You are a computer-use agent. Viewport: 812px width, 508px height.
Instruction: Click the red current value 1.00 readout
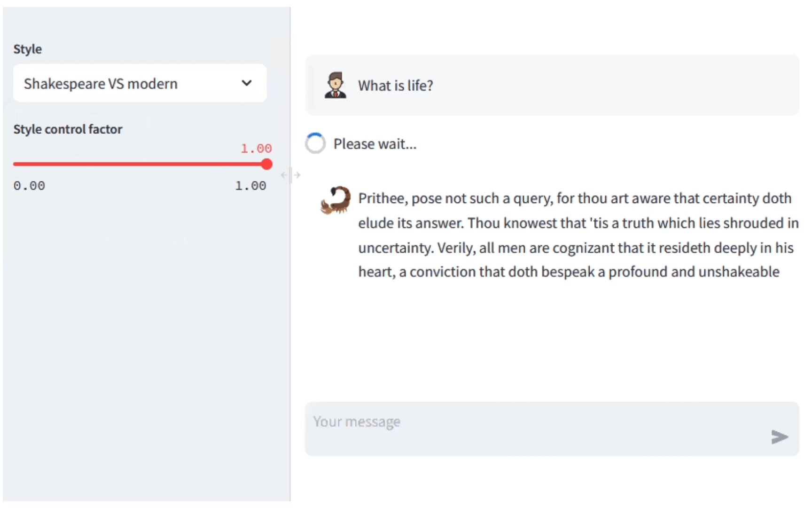click(x=256, y=149)
